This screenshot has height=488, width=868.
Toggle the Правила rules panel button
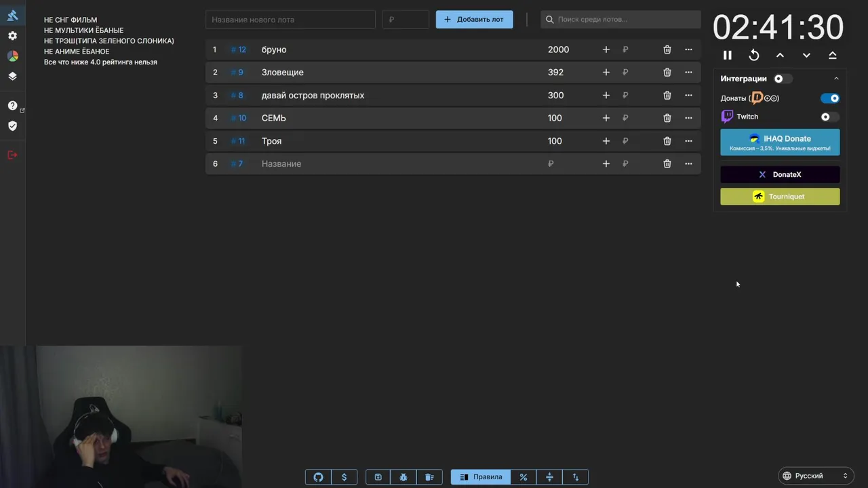pyautogui.click(x=481, y=477)
